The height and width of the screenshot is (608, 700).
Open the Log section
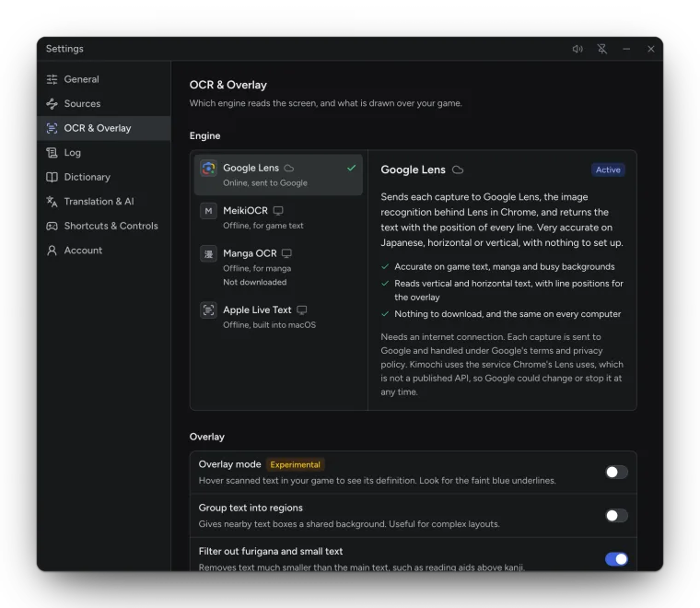pos(104,153)
